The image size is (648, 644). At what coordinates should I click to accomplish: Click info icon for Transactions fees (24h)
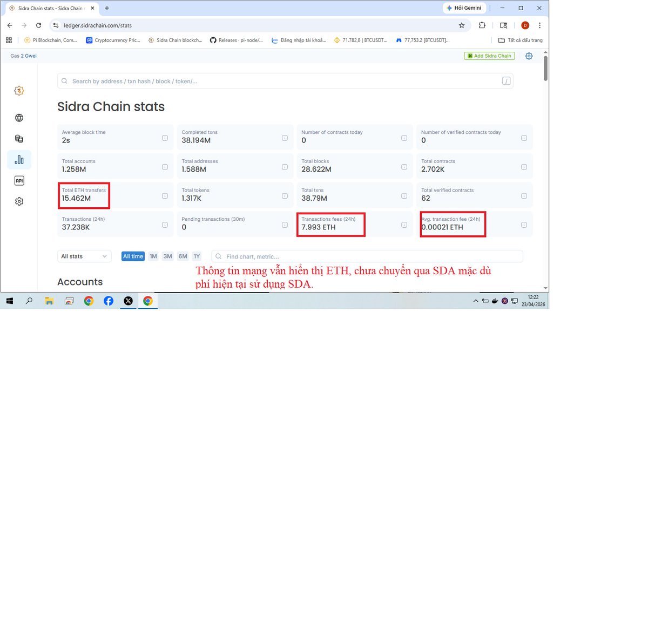point(404,225)
